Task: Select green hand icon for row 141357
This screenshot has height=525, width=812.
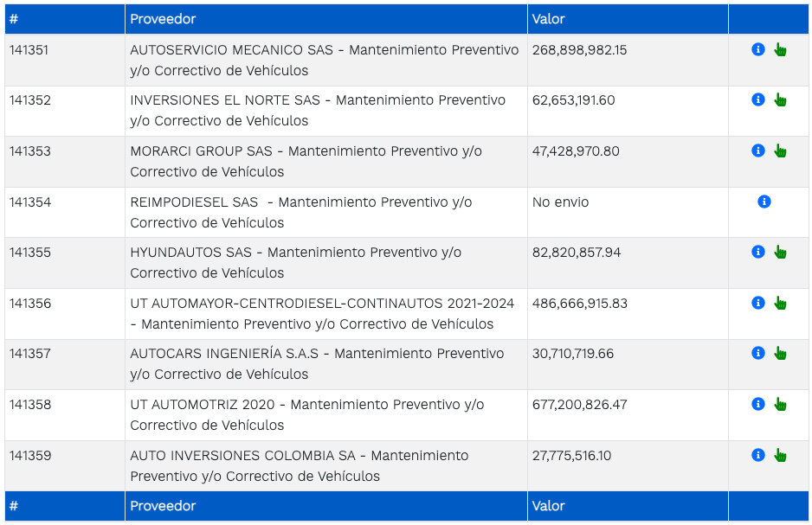Action: tap(780, 354)
